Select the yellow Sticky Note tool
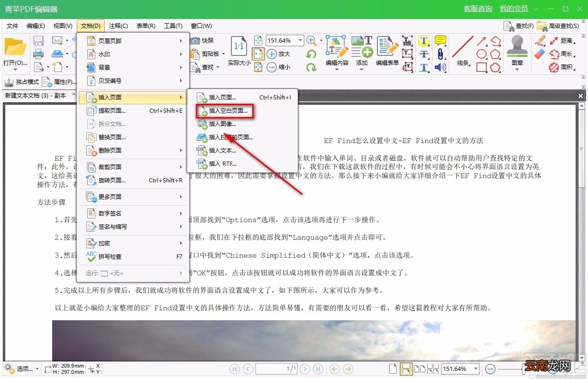 pyautogui.click(x=441, y=41)
